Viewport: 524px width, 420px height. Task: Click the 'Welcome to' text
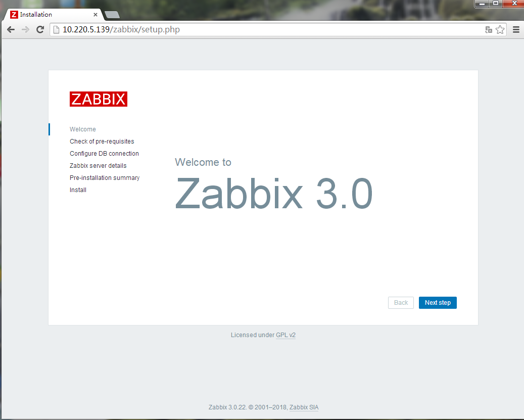[203, 162]
